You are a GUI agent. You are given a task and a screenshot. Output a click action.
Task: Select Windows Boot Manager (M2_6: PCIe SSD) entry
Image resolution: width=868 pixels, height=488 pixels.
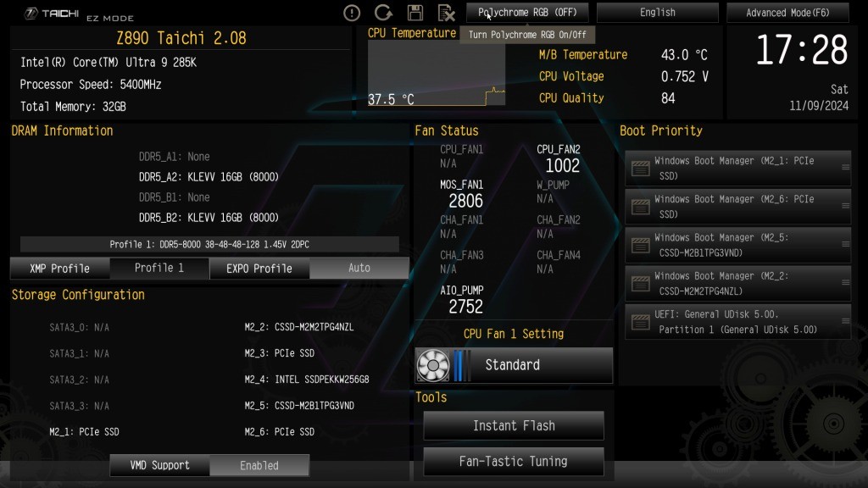click(x=738, y=207)
